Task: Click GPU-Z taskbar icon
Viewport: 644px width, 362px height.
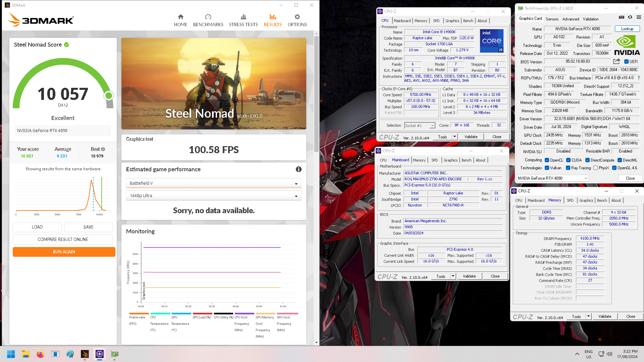Action: pos(114,354)
